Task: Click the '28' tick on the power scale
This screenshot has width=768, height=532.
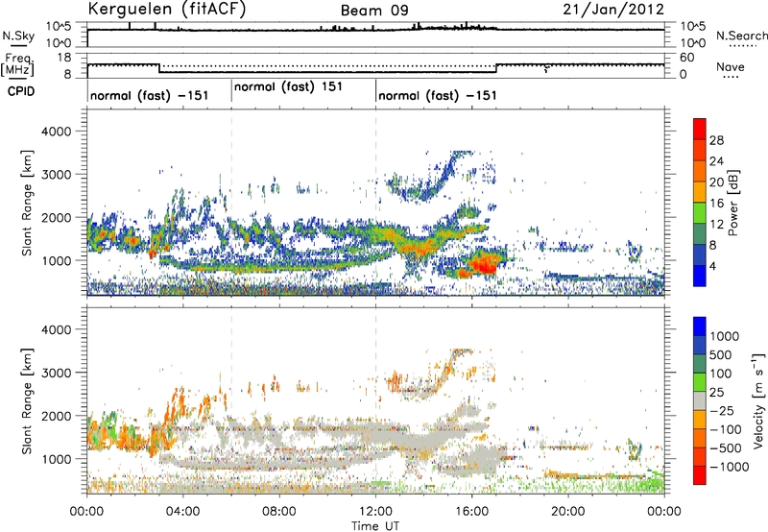Action: click(x=716, y=140)
